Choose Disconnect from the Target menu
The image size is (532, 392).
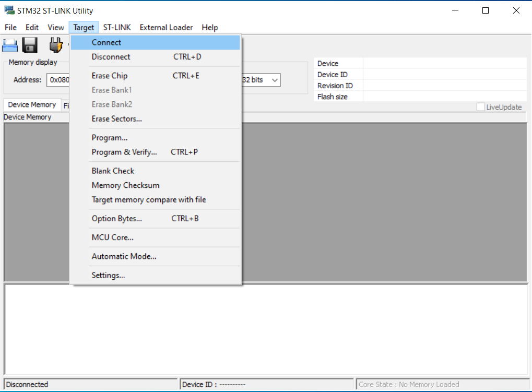[x=111, y=57]
